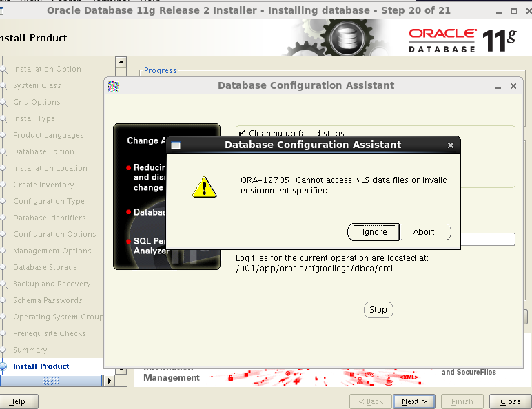
Task: Click the disabled Back button
Action: 371,401
